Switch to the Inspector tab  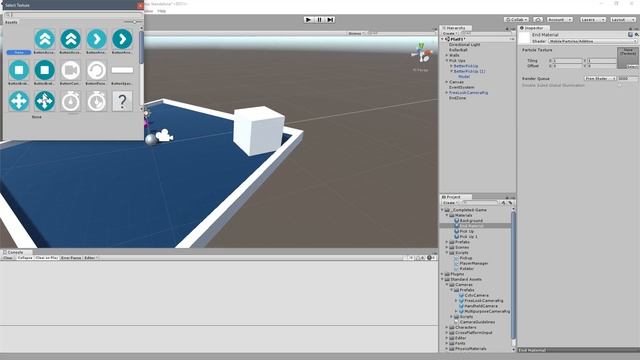coord(533,28)
